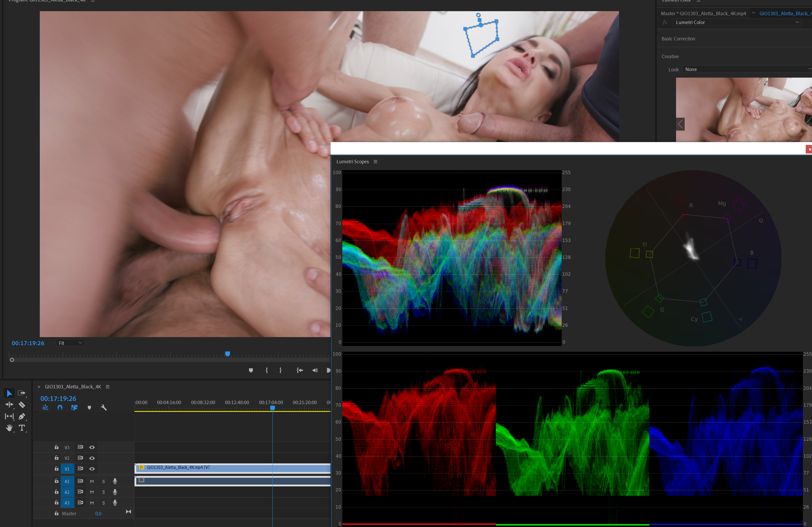Mute audio track A1
The height and width of the screenshot is (527, 812).
click(92, 481)
